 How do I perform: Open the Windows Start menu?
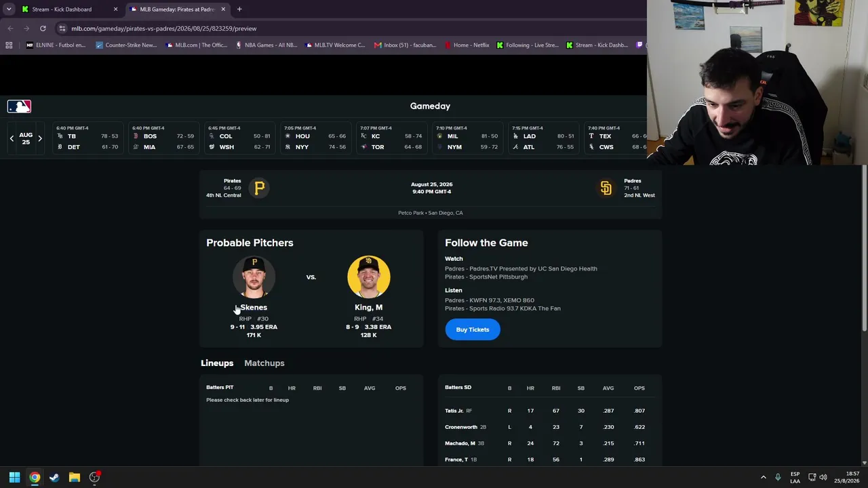(x=14, y=477)
